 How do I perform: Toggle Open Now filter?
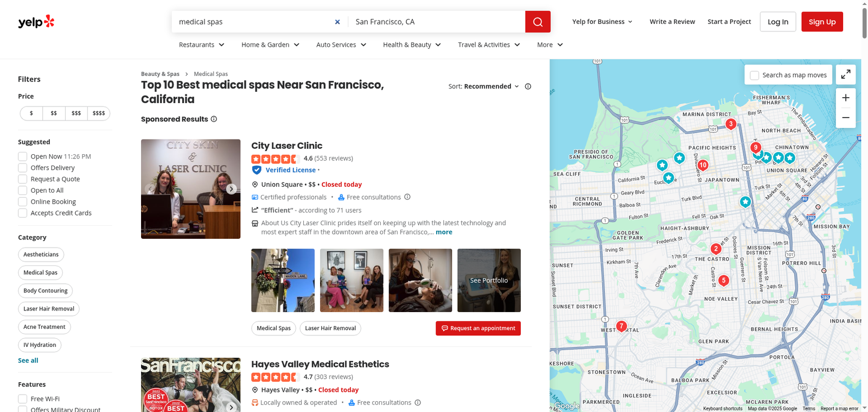coord(23,156)
